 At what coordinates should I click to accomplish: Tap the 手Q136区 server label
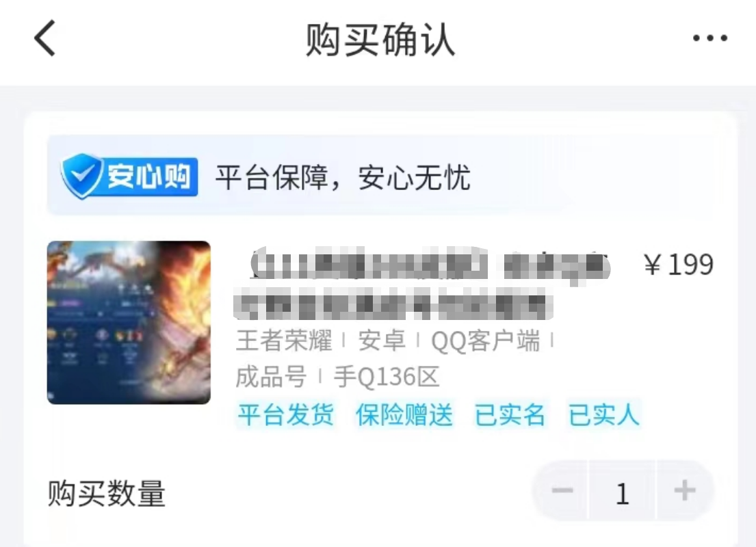[387, 377]
